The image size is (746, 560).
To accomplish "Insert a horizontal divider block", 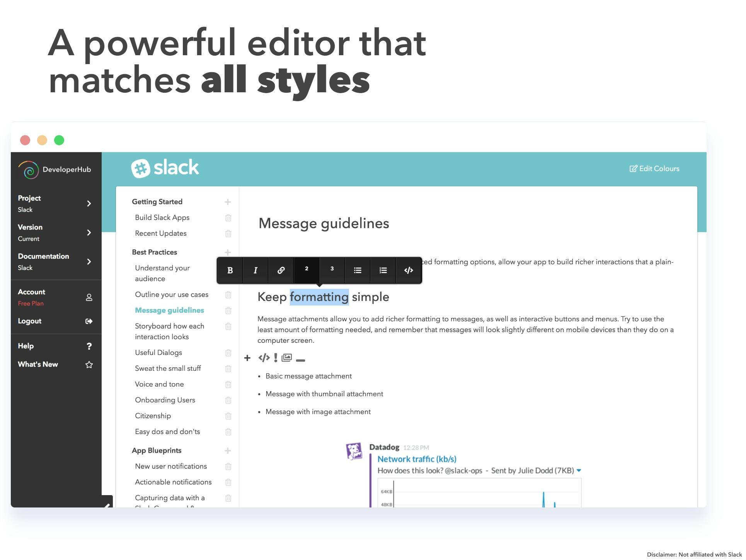I will (x=300, y=360).
